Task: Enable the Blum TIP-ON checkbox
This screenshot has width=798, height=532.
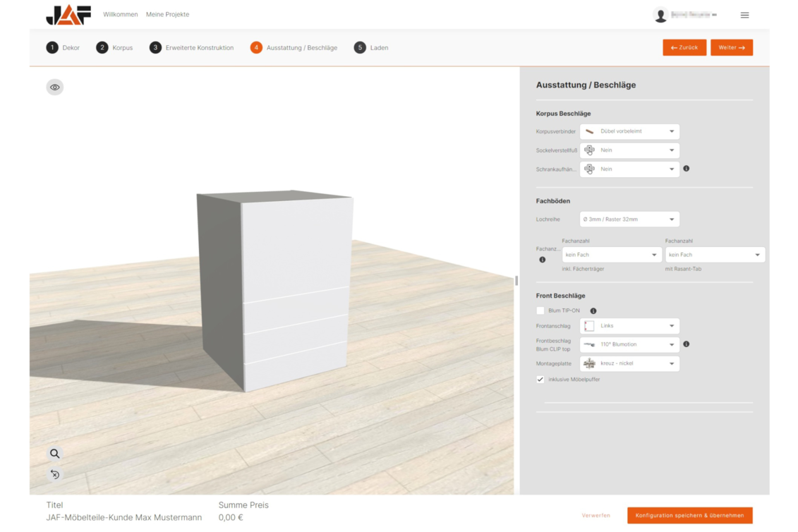Action: 540,310
